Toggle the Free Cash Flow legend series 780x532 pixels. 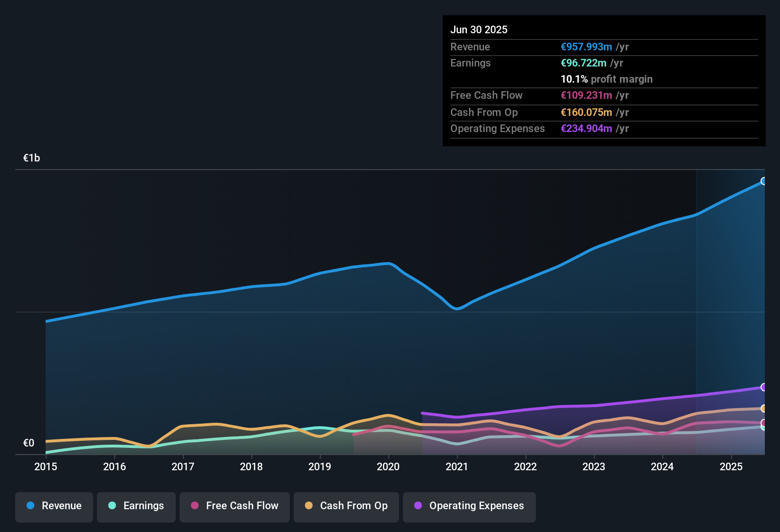click(x=235, y=507)
